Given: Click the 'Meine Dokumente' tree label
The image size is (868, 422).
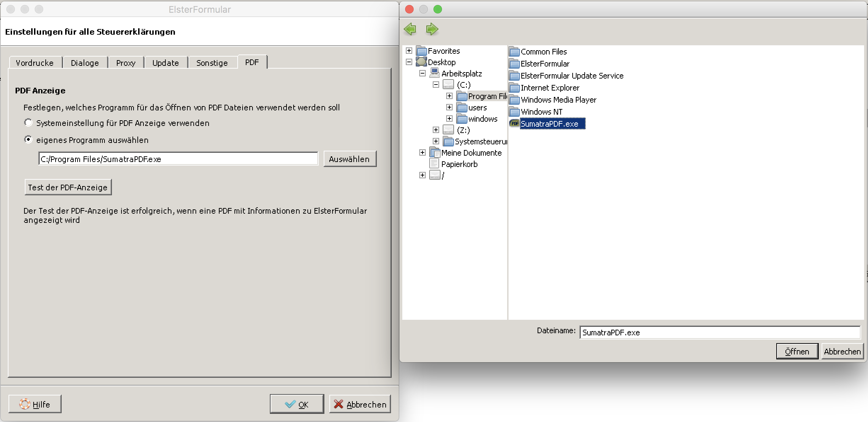Looking at the screenshot, I should (471, 153).
